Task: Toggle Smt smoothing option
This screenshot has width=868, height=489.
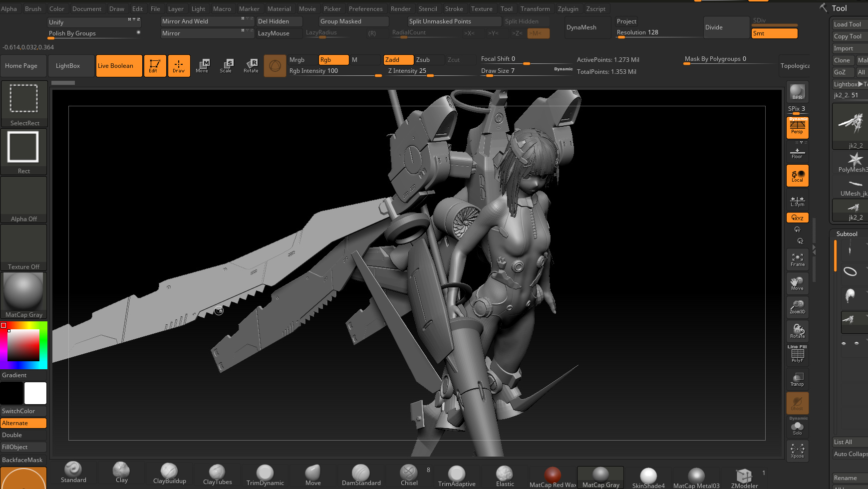Action: point(774,33)
